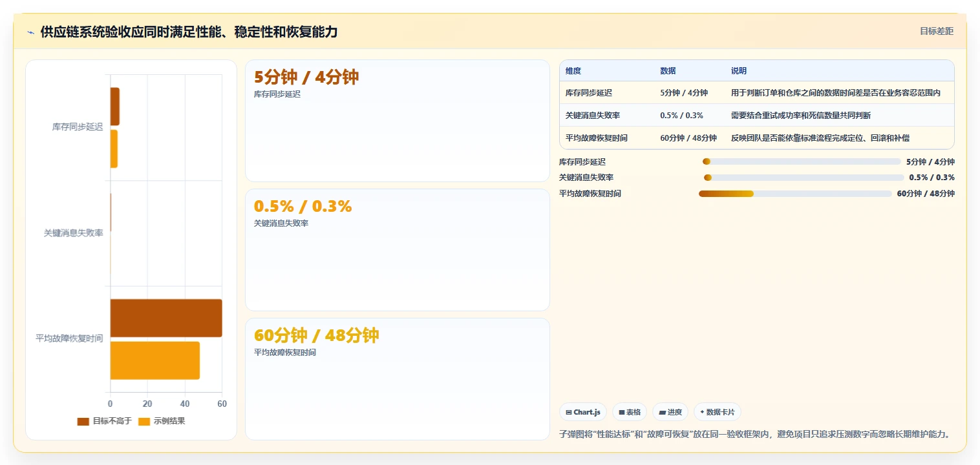
Task: Click progress value 0.5% / 0.3% at right
Action: pyautogui.click(x=932, y=178)
